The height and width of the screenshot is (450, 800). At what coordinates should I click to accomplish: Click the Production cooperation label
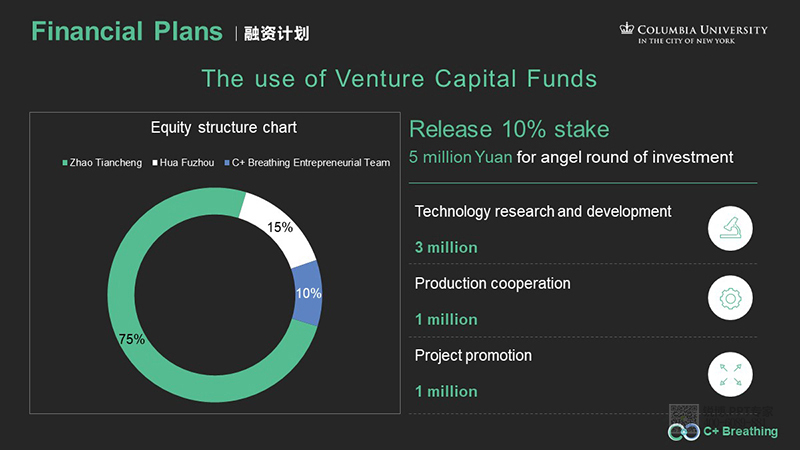[493, 284]
